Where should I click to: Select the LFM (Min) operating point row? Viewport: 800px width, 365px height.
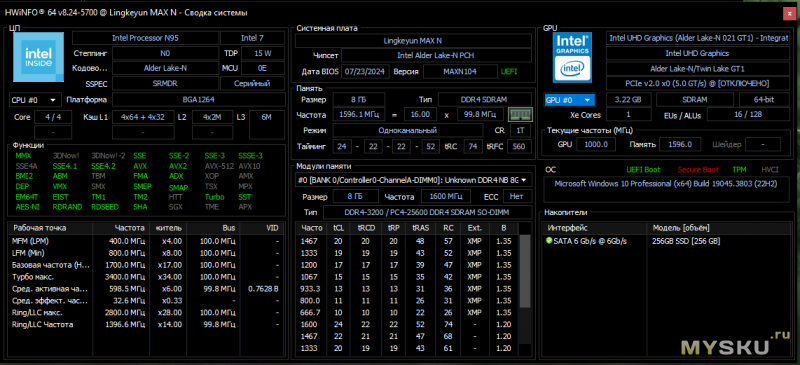click(146, 253)
